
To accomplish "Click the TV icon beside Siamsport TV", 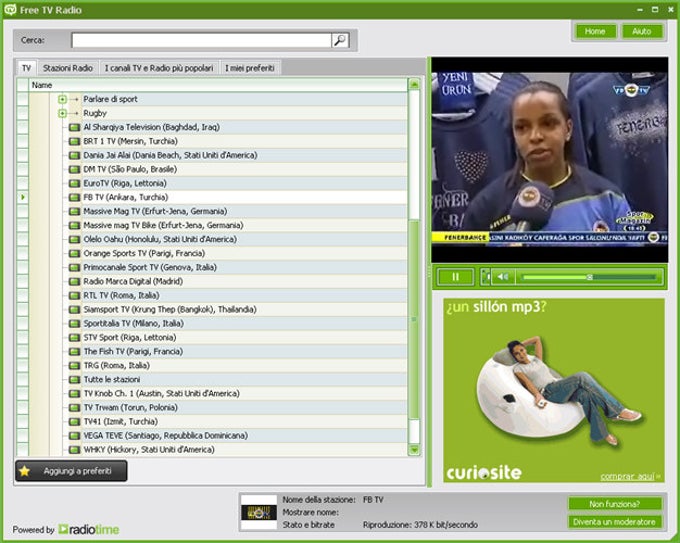I will [75, 310].
